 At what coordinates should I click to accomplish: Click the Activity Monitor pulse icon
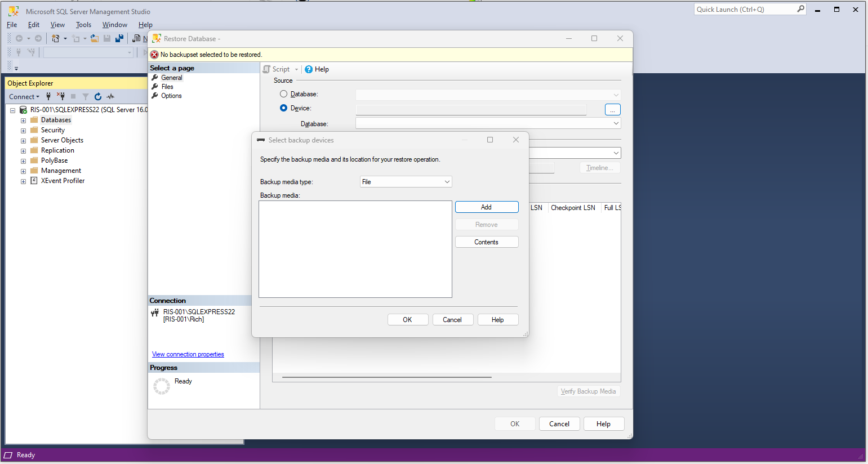coord(110,96)
